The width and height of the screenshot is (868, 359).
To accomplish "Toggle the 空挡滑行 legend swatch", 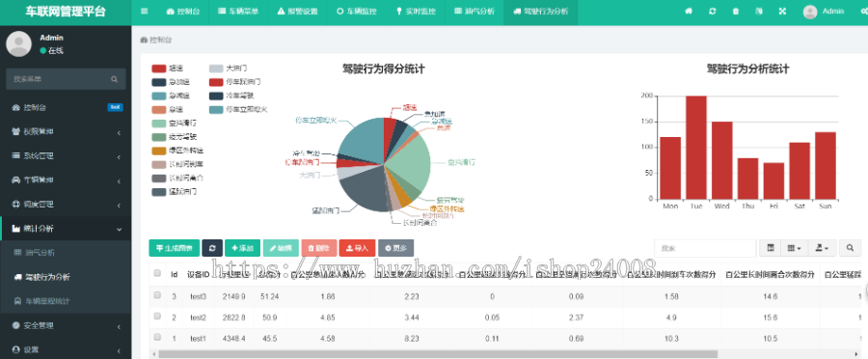I will click(159, 123).
